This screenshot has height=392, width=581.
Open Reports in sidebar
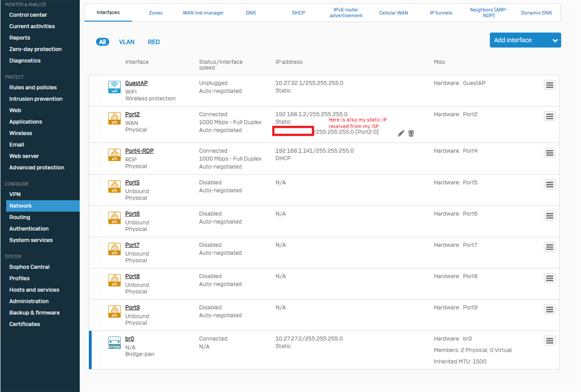(20, 38)
